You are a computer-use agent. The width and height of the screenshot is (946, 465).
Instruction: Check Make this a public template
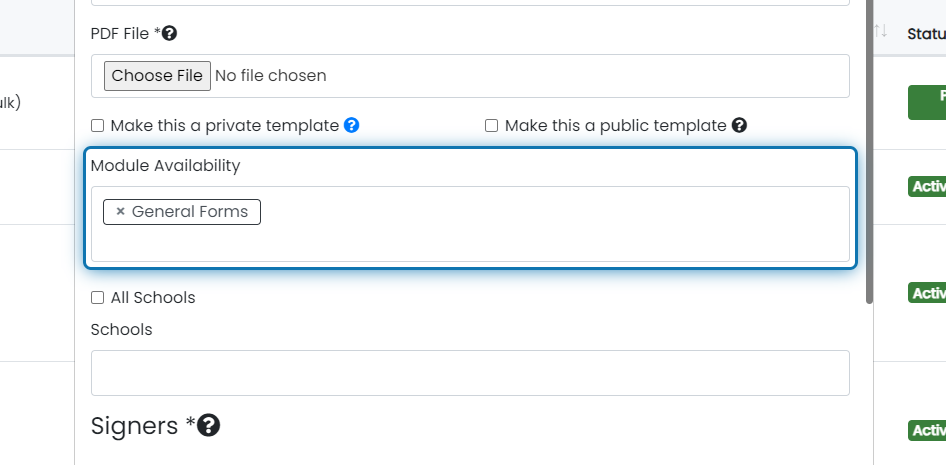(x=492, y=125)
